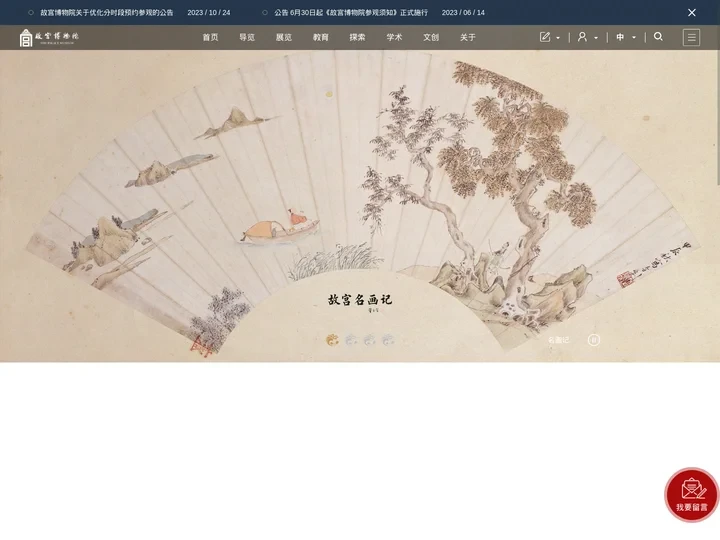This screenshot has width=720, height=540.
Task: Open the 展览 menu
Action: click(x=284, y=37)
